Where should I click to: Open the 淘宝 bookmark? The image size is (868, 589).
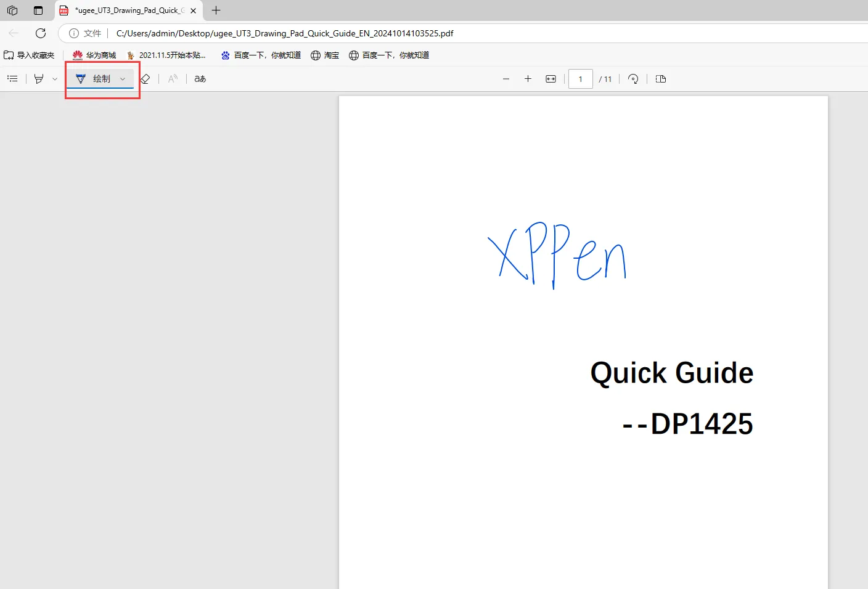[325, 55]
